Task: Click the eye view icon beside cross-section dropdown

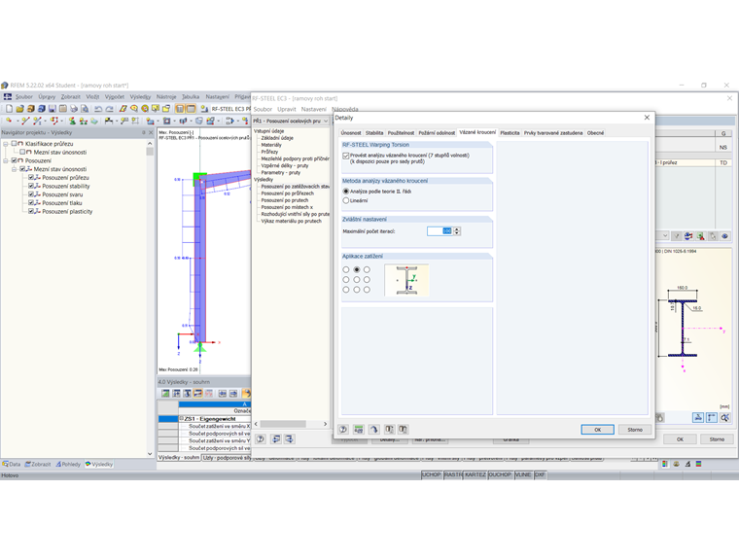Action: point(724,235)
